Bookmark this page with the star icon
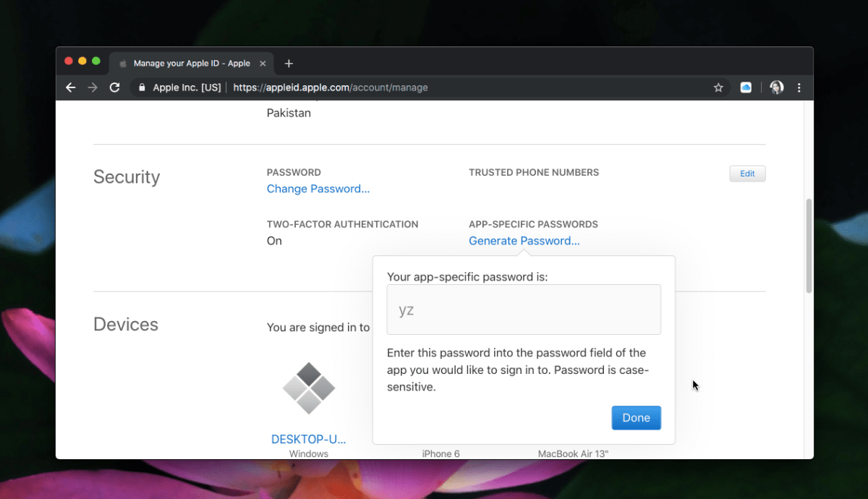 coord(718,88)
